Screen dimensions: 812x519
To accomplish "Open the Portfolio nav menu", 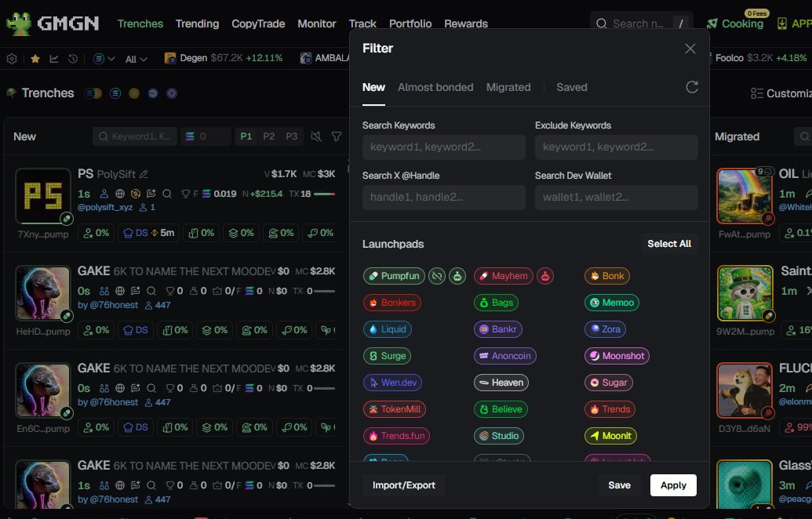I will point(410,24).
